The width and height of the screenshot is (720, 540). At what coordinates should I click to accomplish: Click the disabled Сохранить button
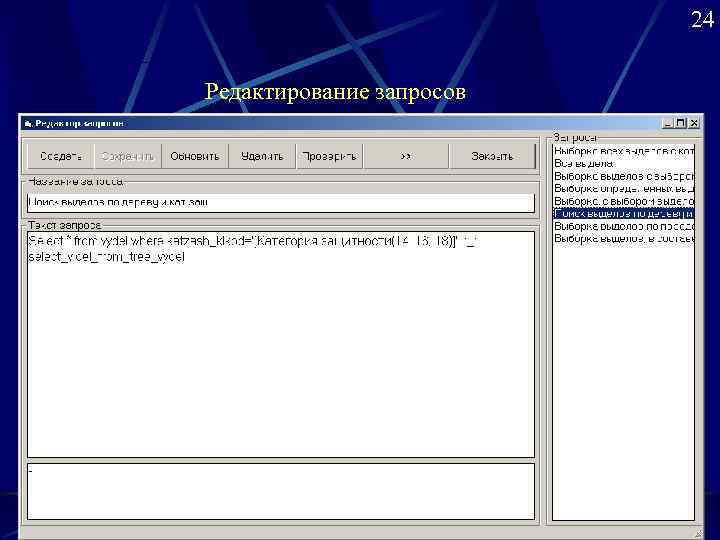point(128,157)
